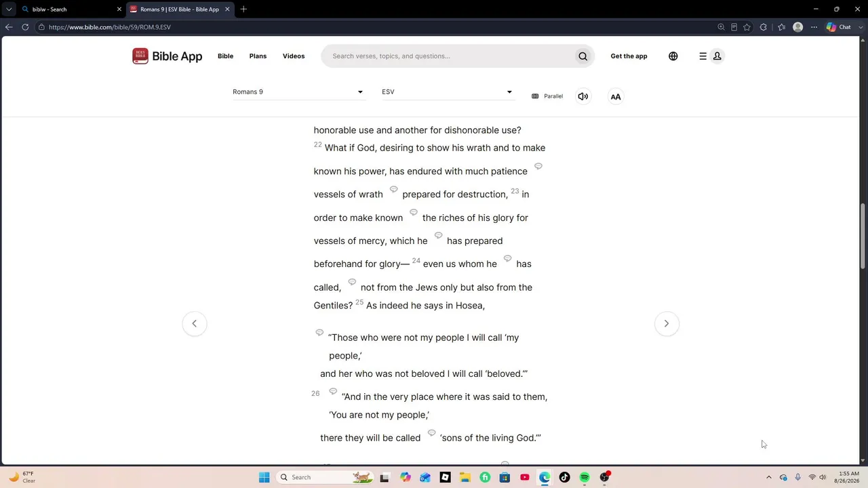Open footnote bubble before 'sons of the living God'
Image resolution: width=868 pixels, height=488 pixels.
[431, 432]
